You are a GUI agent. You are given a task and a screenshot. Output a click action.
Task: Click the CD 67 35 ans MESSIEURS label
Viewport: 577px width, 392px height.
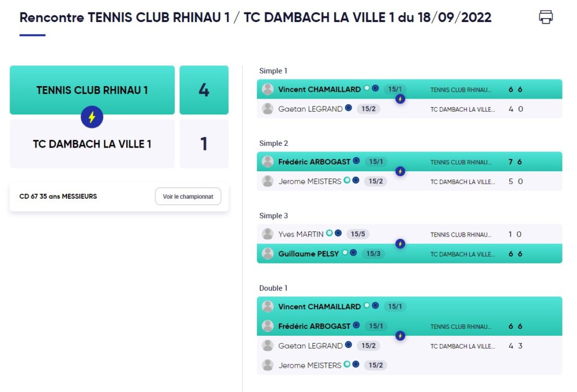58,197
